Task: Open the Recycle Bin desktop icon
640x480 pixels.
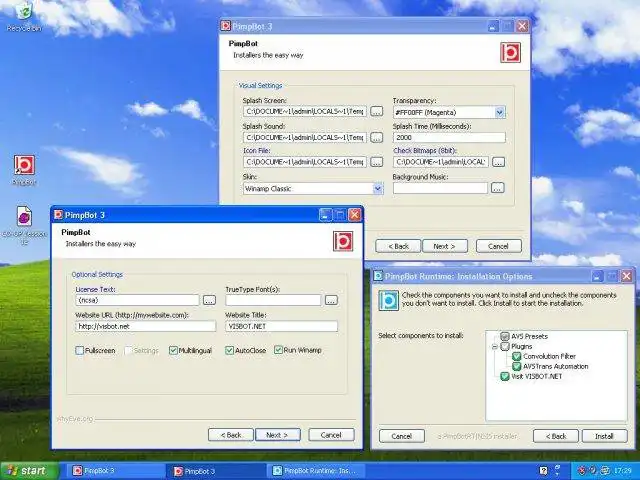Action: (24, 11)
